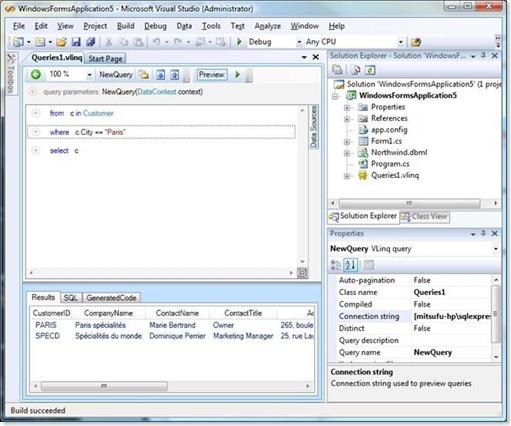Switch to the SQL results tab
Image resolution: width=511 pixels, height=426 pixels.
pos(70,298)
